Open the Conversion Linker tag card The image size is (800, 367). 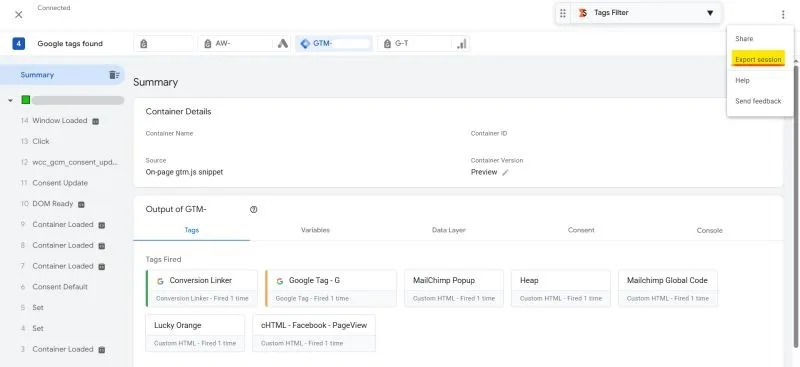(202, 288)
